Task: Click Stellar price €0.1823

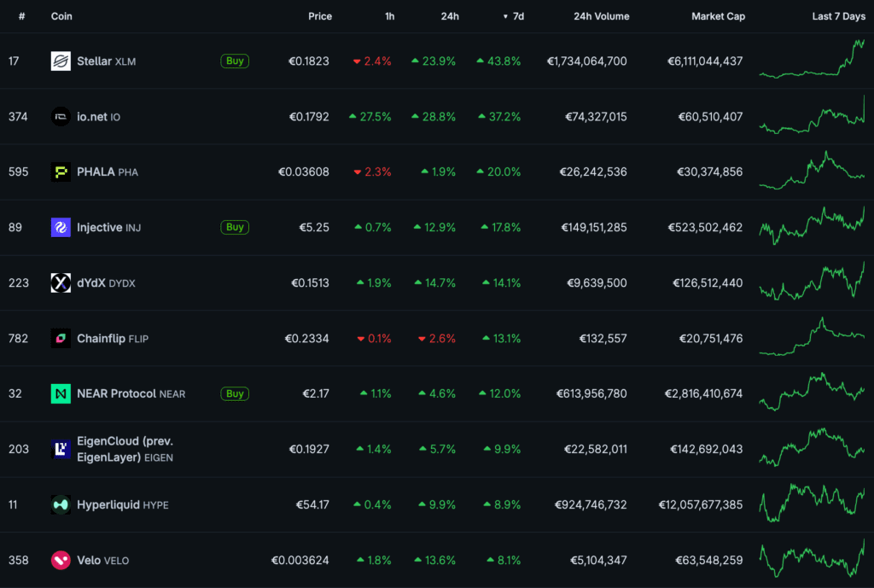Action: (x=308, y=61)
